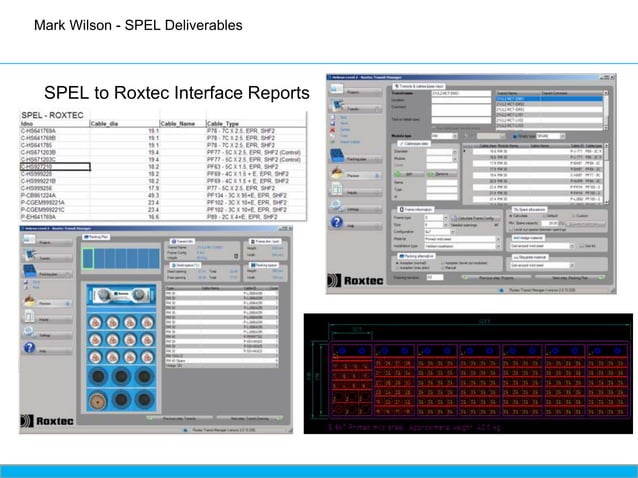
Task: Open Settings icon in lower-left Roxtec window
Action: (x=29, y=332)
